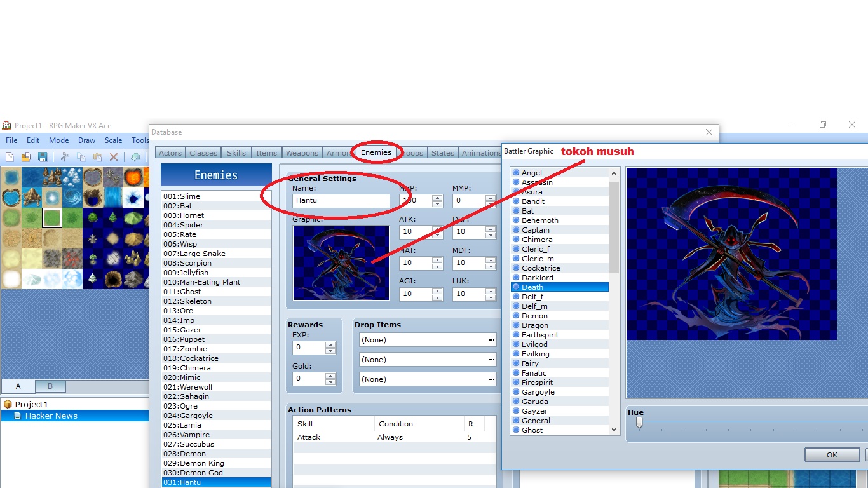The height and width of the screenshot is (488, 868).
Task: Click the Project1 map tree root icon
Action: [x=8, y=404]
